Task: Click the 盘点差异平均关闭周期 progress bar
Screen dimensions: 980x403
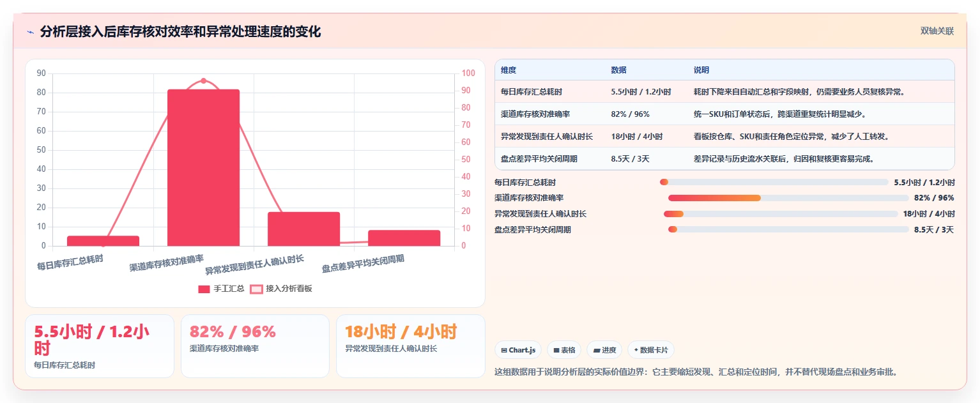Action: click(x=788, y=229)
